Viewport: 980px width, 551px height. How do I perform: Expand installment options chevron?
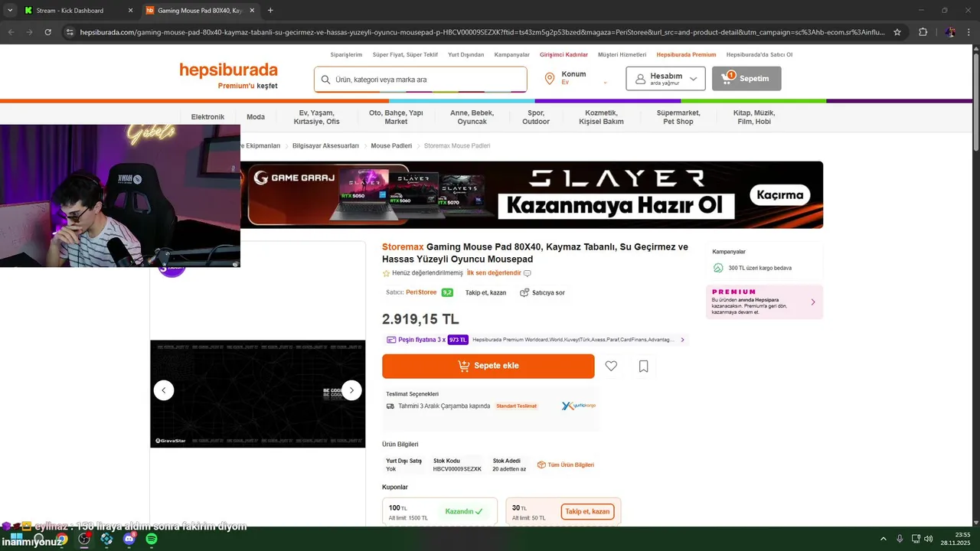[x=682, y=340]
